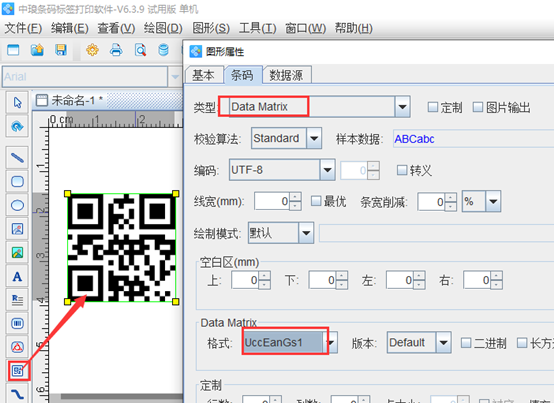Switch to the 数据源 tab
The width and height of the screenshot is (554, 403).
(x=287, y=75)
